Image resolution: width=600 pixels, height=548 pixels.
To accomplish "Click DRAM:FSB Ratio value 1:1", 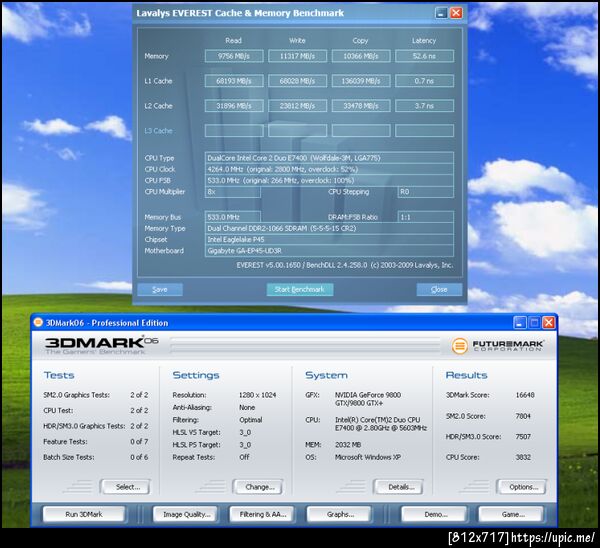I will coord(426,217).
